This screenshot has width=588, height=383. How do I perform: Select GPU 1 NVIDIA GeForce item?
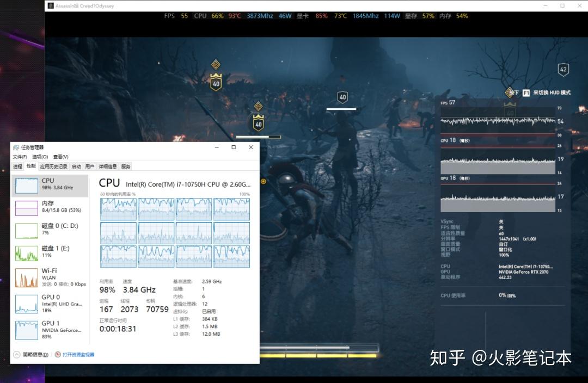pyautogui.click(x=50, y=330)
